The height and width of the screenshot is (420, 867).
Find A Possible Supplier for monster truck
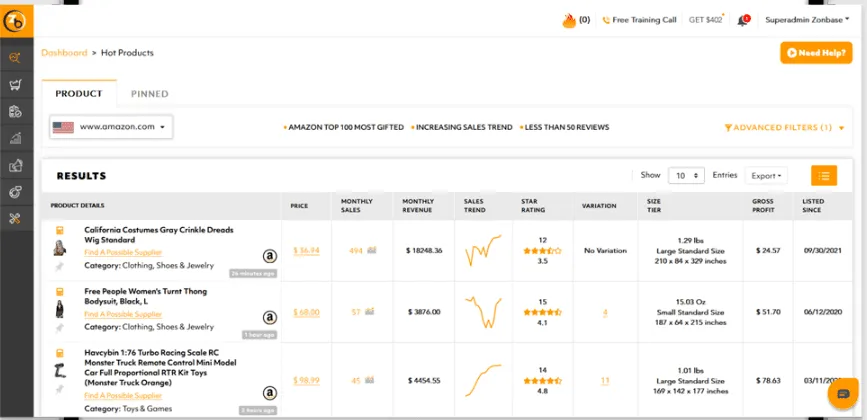[x=123, y=396]
